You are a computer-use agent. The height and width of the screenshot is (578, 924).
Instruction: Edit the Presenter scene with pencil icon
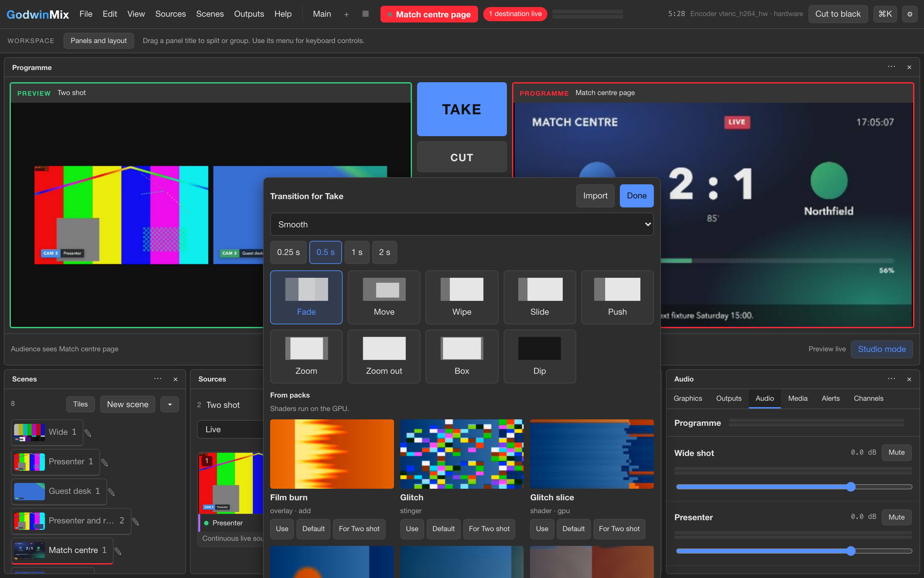pyautogui.click(x=104, y=462)
